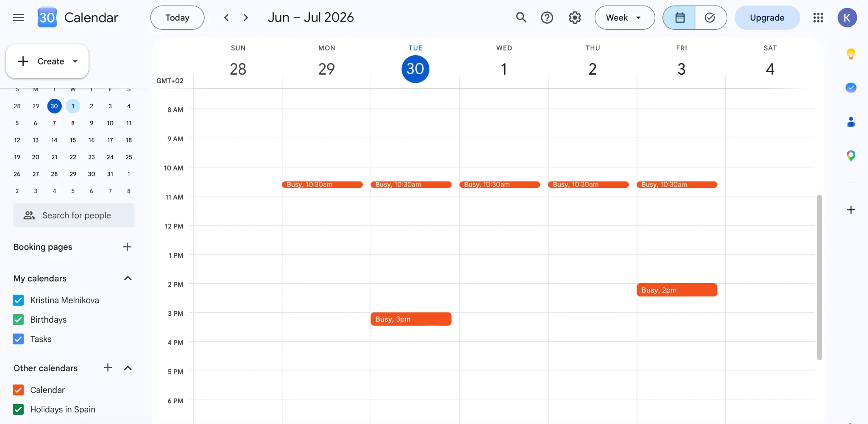Add other calendars plus icon

(108, 368)
